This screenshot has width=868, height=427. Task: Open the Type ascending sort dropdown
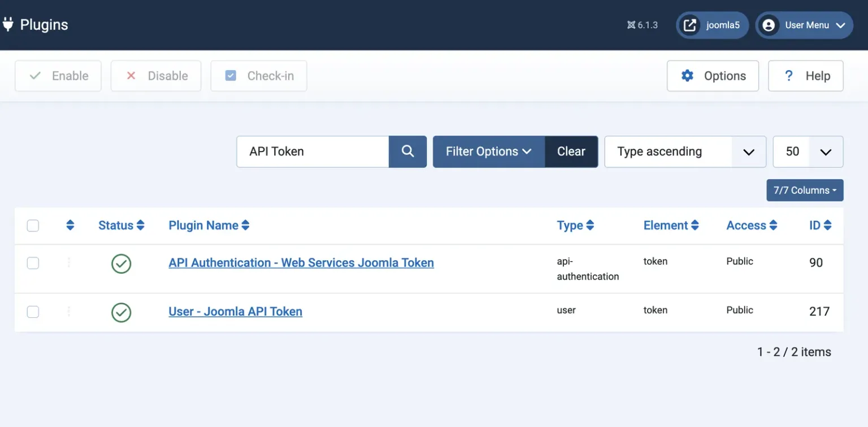click(685, 152)
